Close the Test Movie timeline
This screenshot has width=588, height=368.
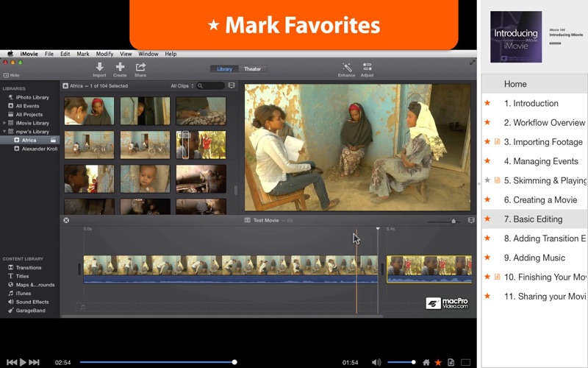tap(66, 220)
